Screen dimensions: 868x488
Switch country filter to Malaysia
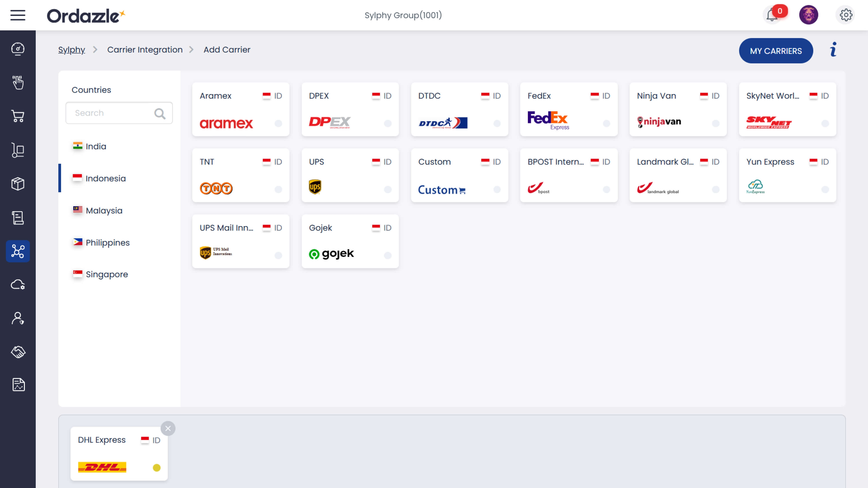104,210
